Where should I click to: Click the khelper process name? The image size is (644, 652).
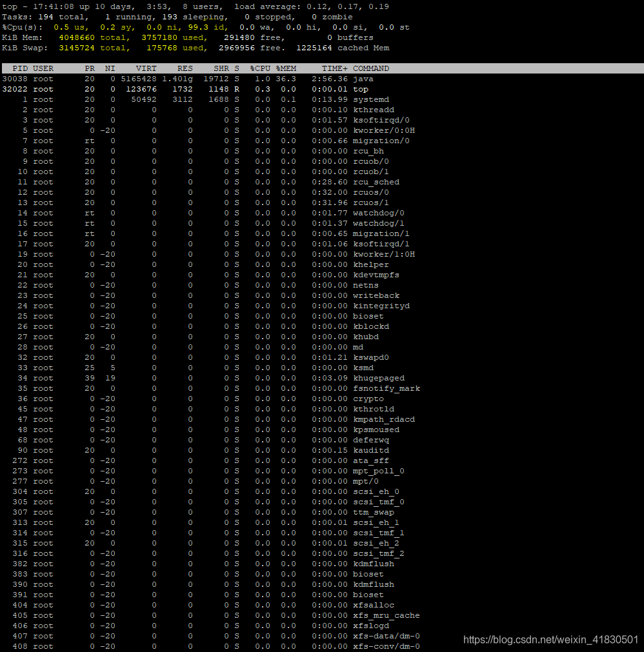tap(371, 264)
